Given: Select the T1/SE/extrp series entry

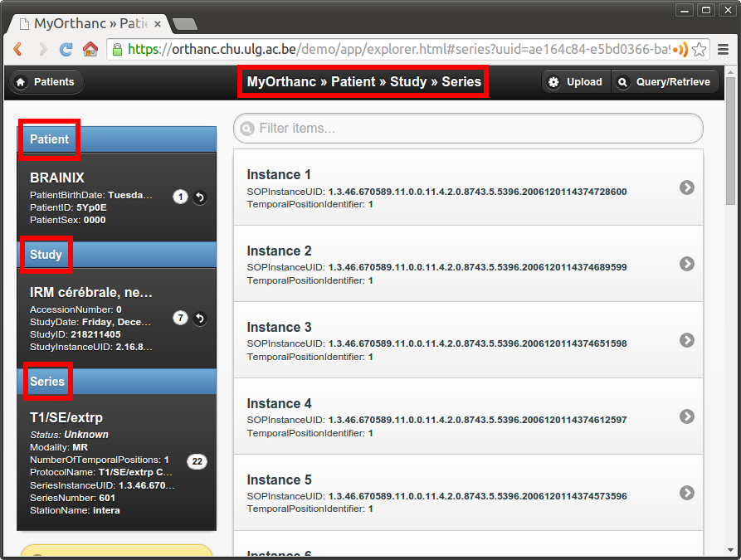Looking at the screenshot, I should (x=116, y=462).
